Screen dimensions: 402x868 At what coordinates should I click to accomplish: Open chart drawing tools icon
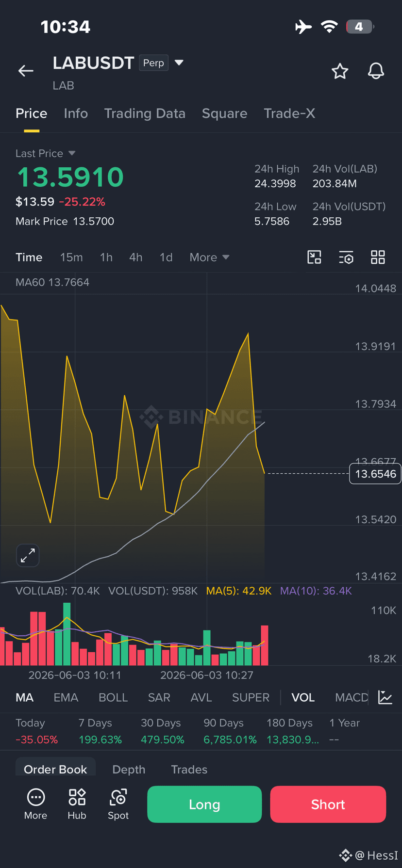[315, 257]
